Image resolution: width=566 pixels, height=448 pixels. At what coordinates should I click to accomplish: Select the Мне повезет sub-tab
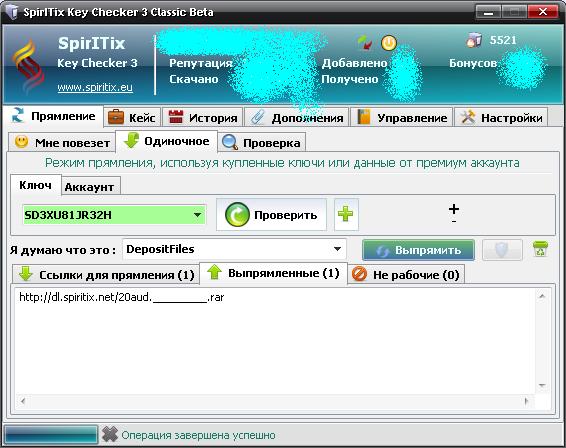[62, 143]
